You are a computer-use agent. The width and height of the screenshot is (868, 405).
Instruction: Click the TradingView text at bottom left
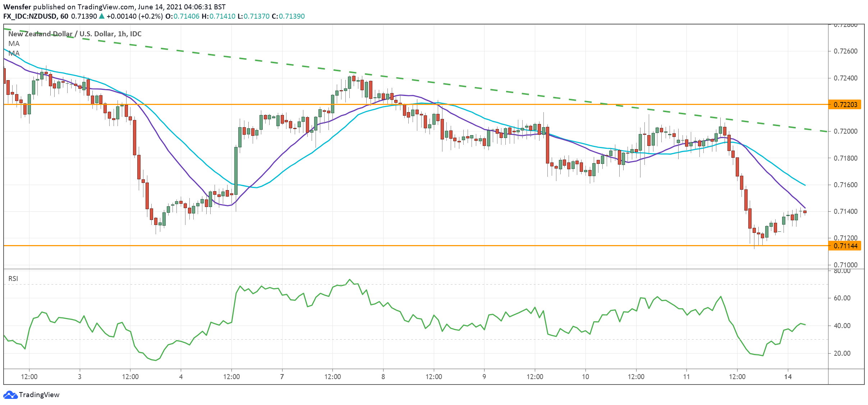coord(39,395)
